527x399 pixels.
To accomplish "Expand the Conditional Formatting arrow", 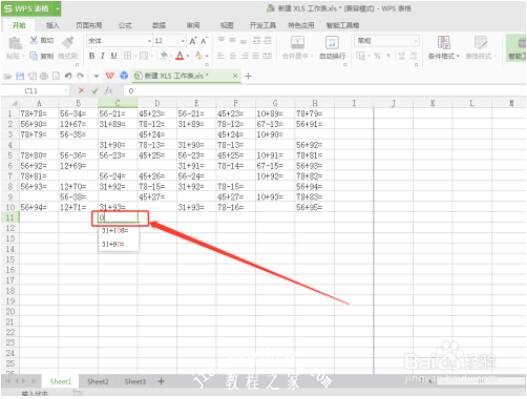I will coord(458,56).
